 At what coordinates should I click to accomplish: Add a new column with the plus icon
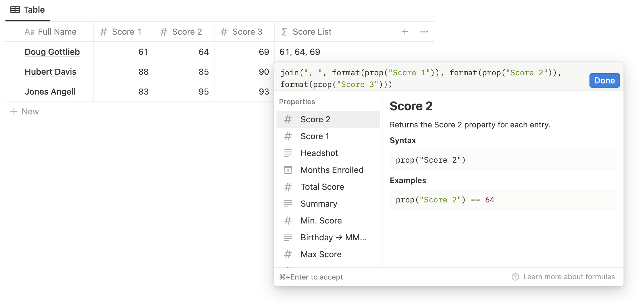405,31
